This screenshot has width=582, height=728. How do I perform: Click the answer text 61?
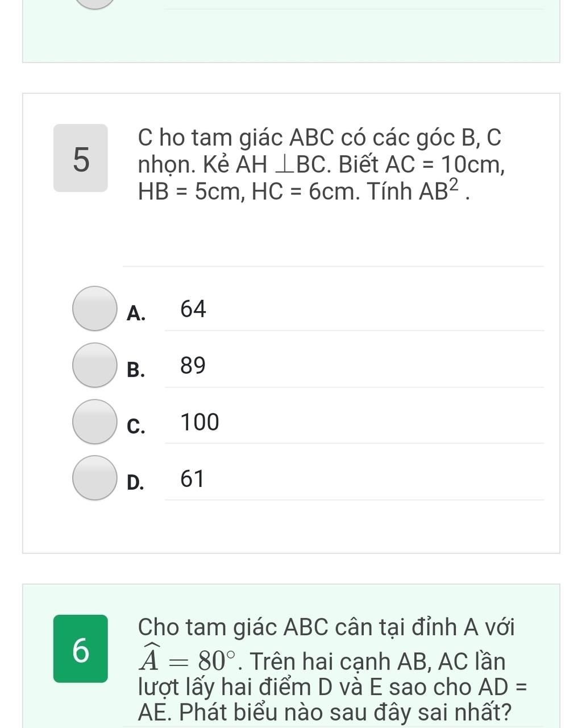[192, 479]
